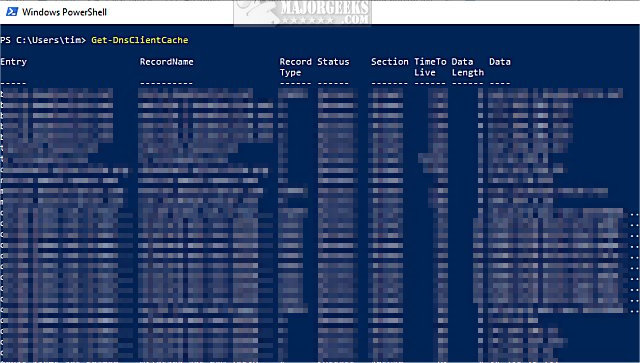Click the Windows PowerShell window title text
640x363 pixels.
coord(64,12)
